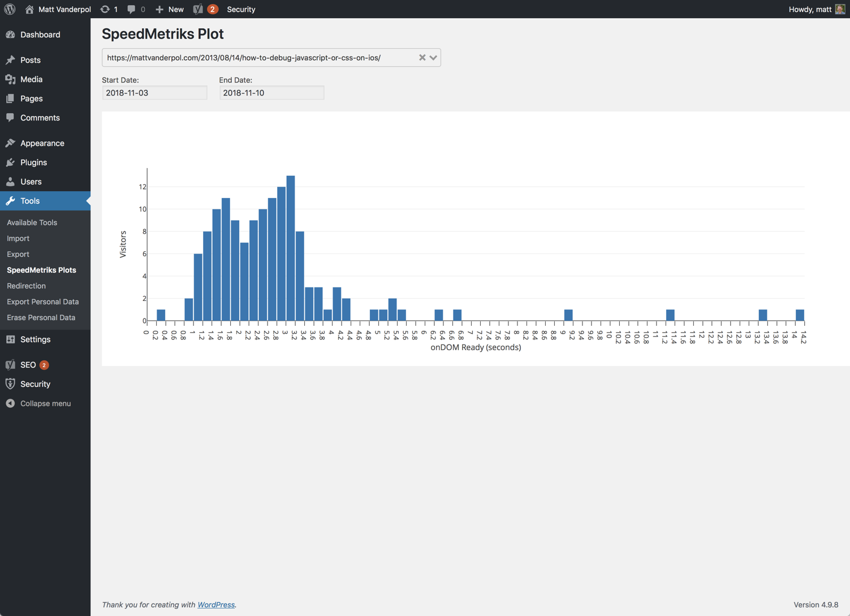Click the Collapse menu label

[45, 403]
